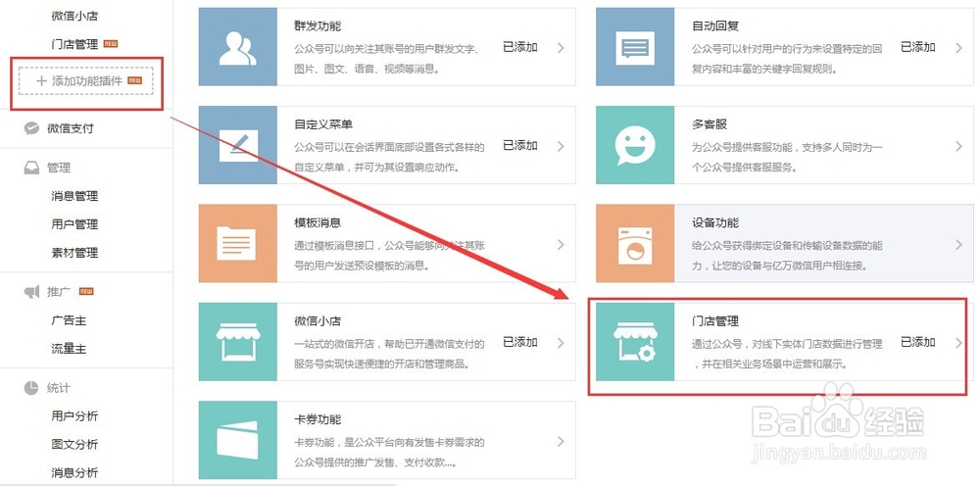Expand the 多客服 card chevron arrow

click(x=958, y=146)
